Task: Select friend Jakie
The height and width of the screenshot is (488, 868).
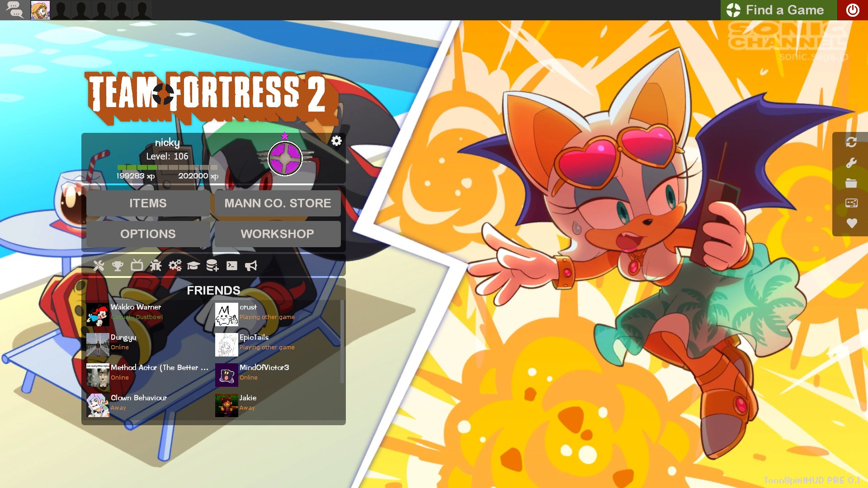Action: point(277,405)
